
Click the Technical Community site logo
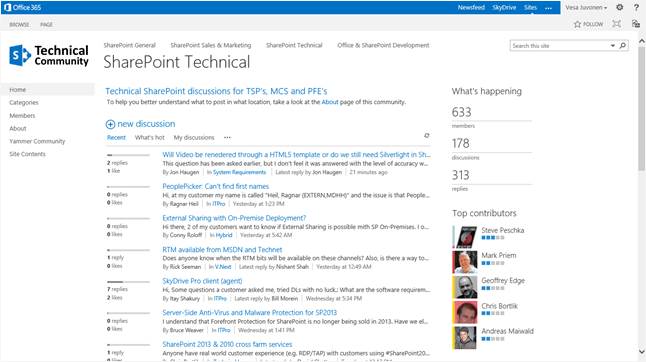point(49,56)
